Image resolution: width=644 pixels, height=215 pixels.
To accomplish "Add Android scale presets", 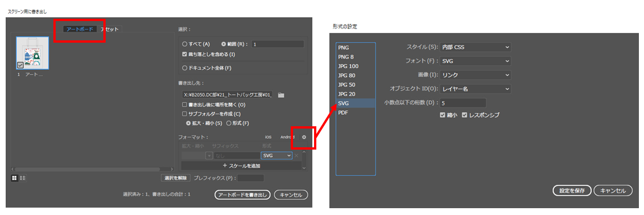I will click(287, 137).
